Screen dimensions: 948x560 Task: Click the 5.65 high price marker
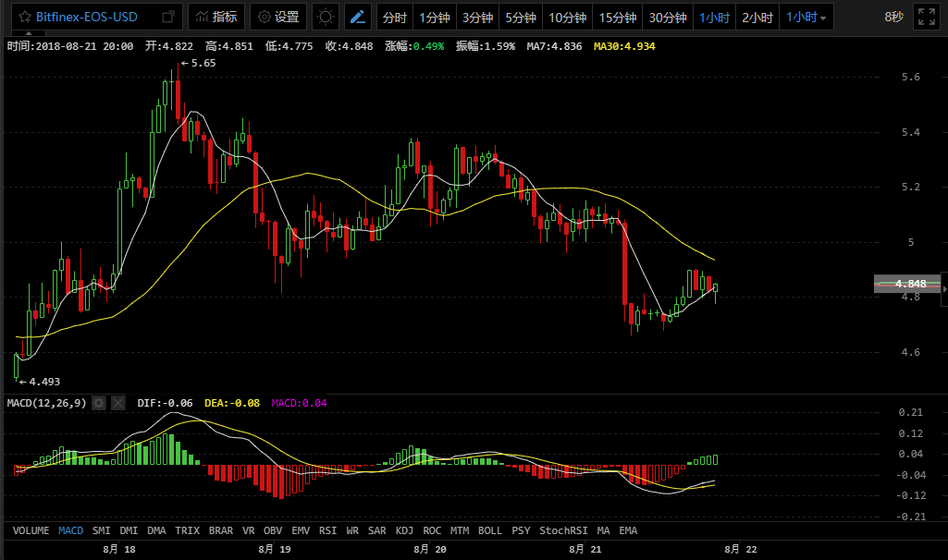pos(198,63)
